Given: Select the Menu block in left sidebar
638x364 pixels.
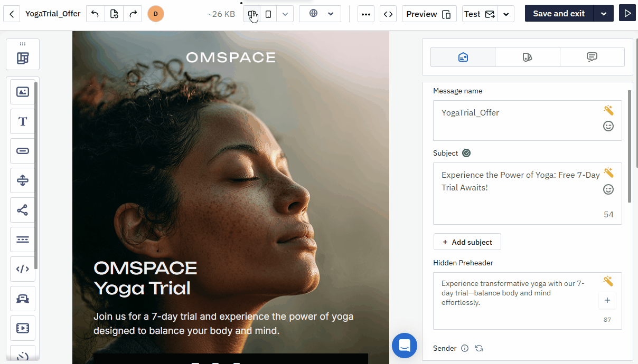Looking at the screenshot, I should pos(23,240).
